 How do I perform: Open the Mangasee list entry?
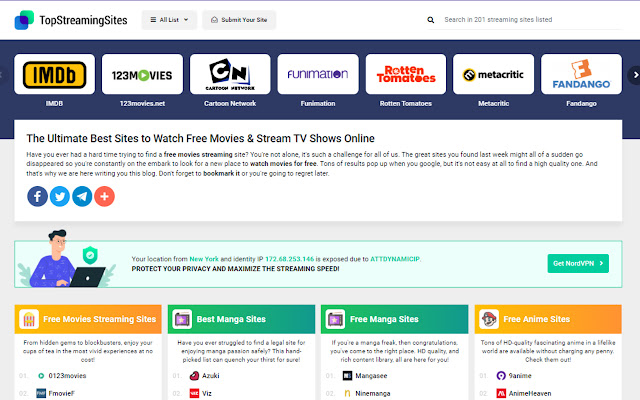click(x=371, y=376)
